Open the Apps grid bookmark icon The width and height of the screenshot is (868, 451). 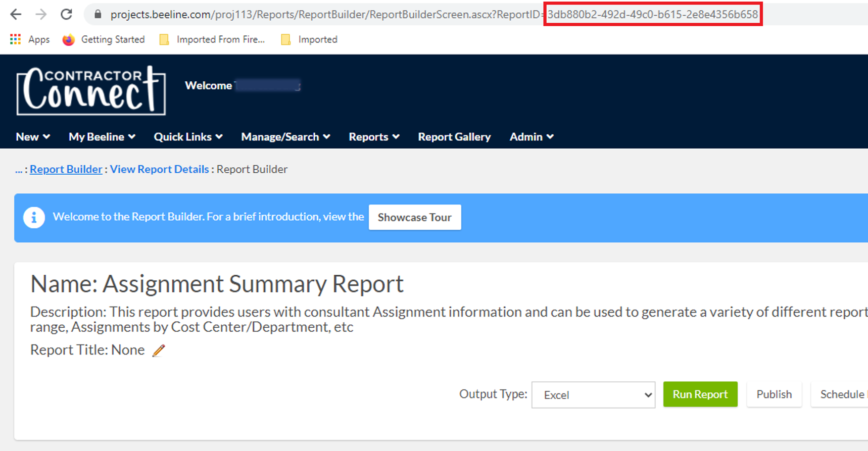tap(16, 39)
